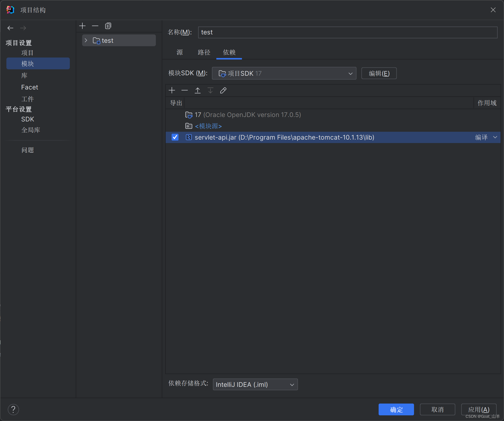Select 库 in the sidebar

tap(24, 75)
